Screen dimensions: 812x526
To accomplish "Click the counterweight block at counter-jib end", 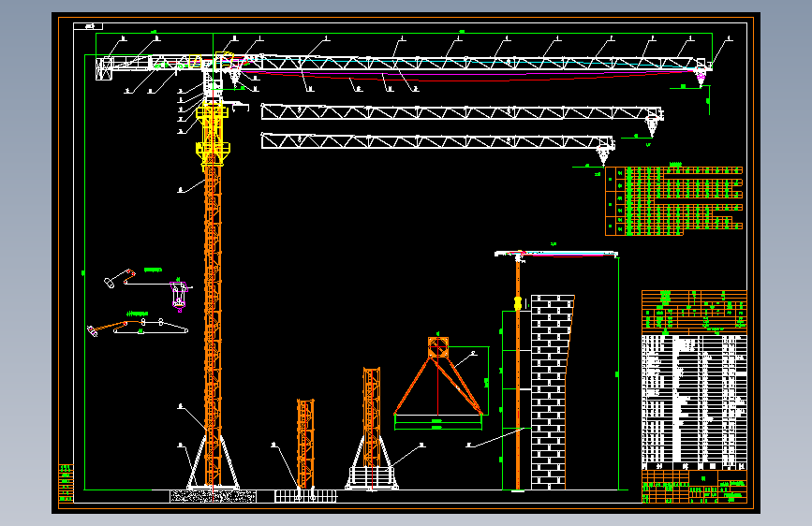I will point(104,69).
